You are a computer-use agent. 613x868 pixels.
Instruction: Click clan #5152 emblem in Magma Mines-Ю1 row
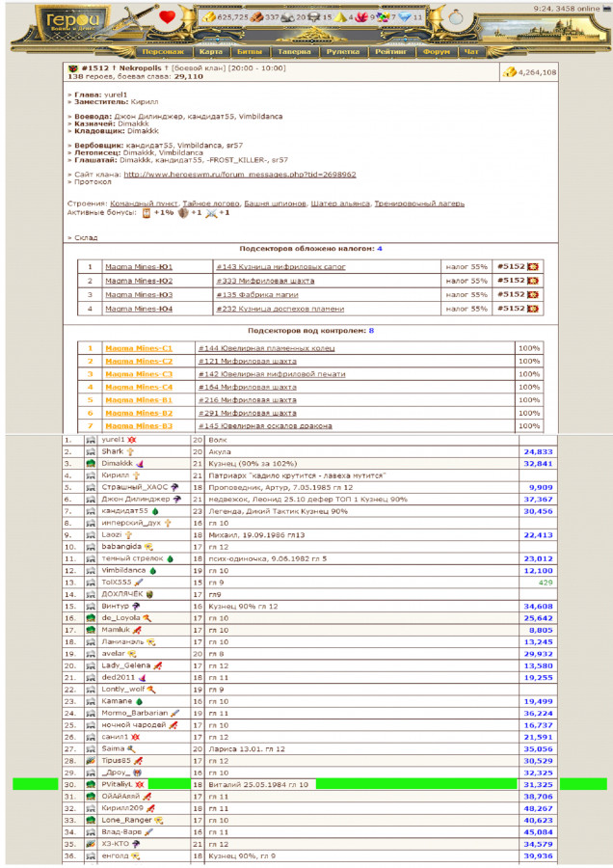pyautogui.click(x=533, y=266)
